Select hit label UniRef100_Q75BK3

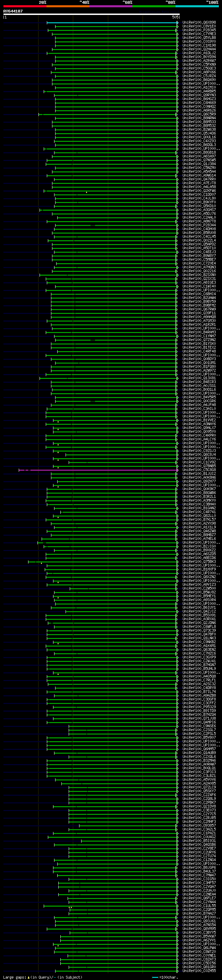click(x=199, y=561)
